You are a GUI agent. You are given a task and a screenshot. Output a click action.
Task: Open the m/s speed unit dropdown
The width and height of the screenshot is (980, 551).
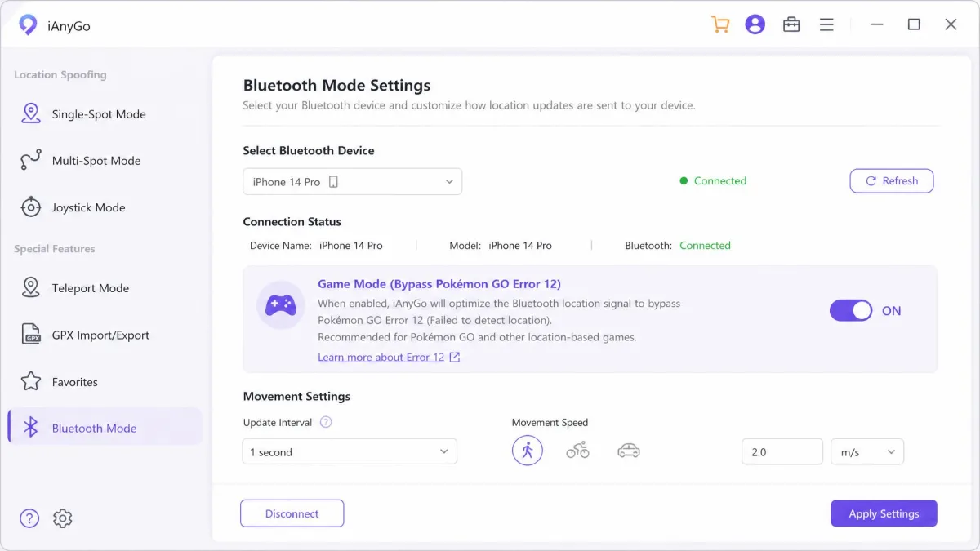[867, 451]
